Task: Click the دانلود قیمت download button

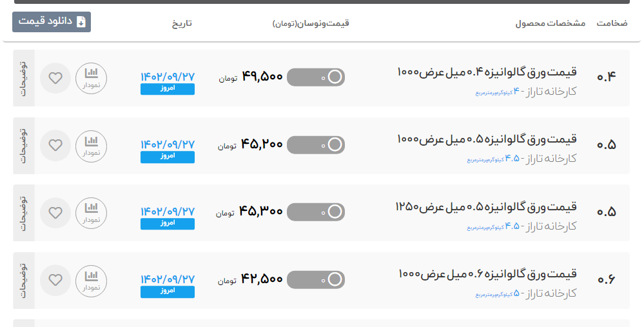Action: pyautogui.click(x=52, y=22)
